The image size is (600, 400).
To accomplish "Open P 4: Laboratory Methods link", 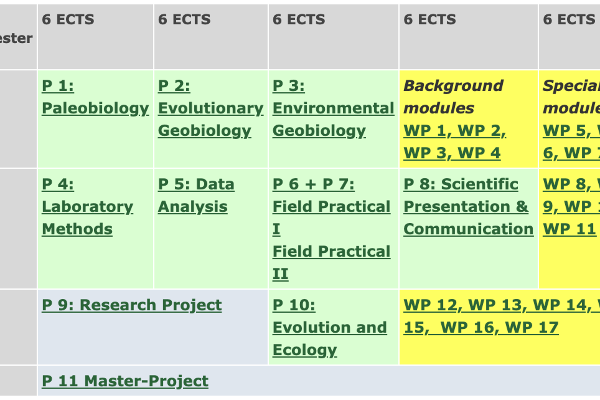I will (x=87, y=206).
